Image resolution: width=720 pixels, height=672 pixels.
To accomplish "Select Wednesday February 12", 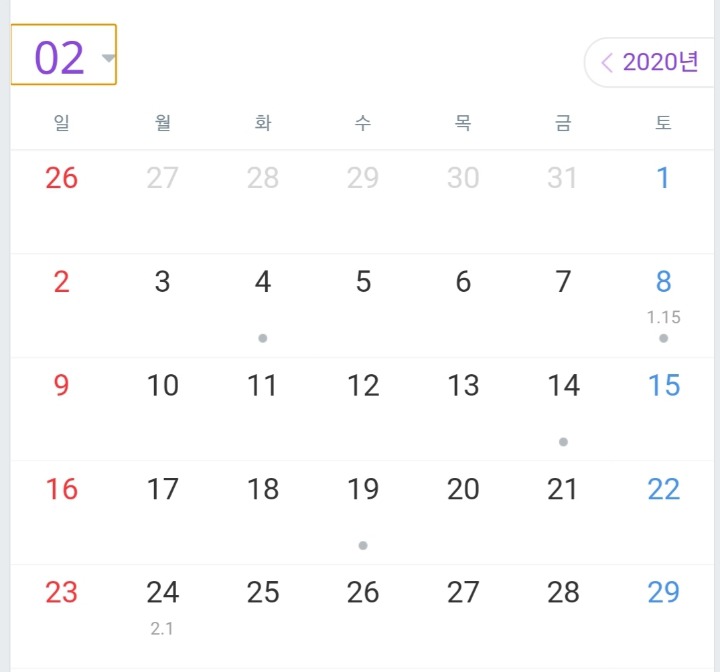I will tap(363, 386).
